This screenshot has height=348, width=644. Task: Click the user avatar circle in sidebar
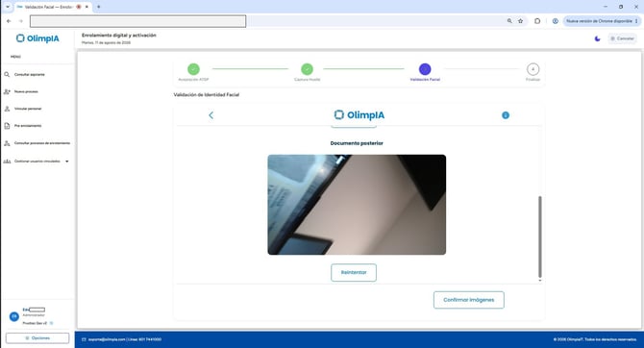14,316
